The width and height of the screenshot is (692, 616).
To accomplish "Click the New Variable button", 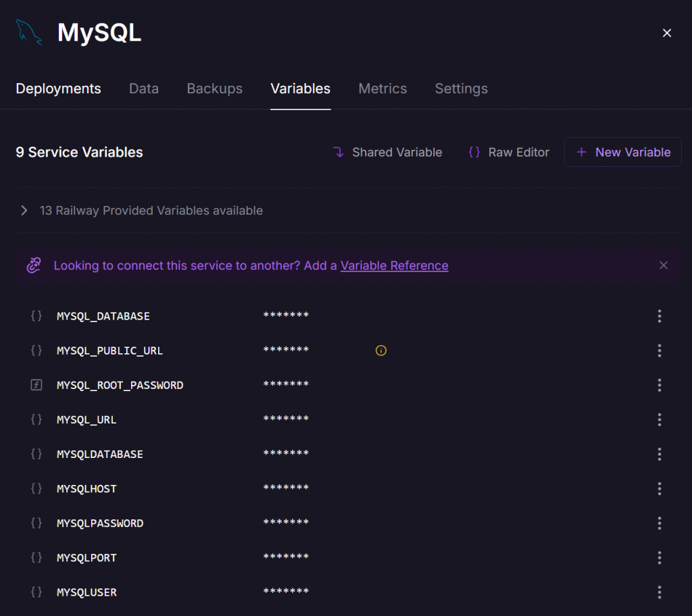I will (x=622, y=152).
